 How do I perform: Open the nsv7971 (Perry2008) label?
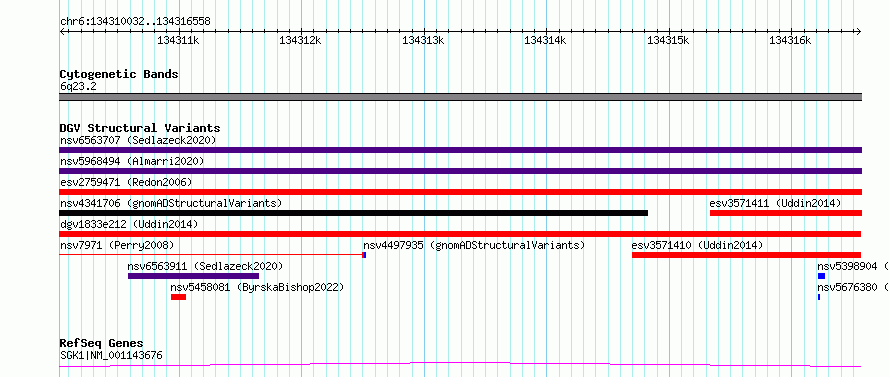pyautogui.click(x=117, y=245)
